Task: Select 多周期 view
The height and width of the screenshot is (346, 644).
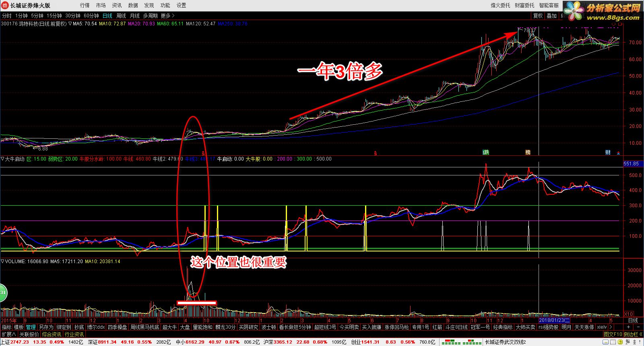Action: point(150,16)
